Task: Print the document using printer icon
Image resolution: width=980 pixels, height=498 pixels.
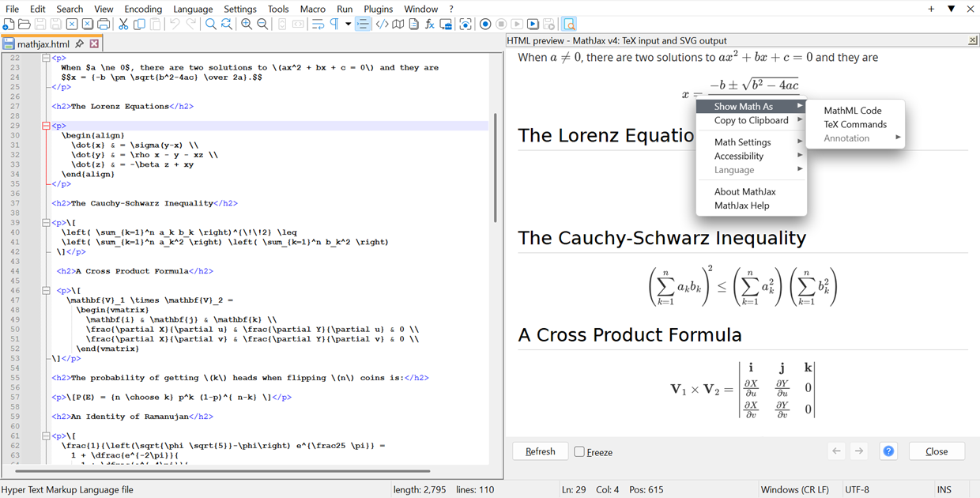Action: pyautogui.click(x=104, y=25)
